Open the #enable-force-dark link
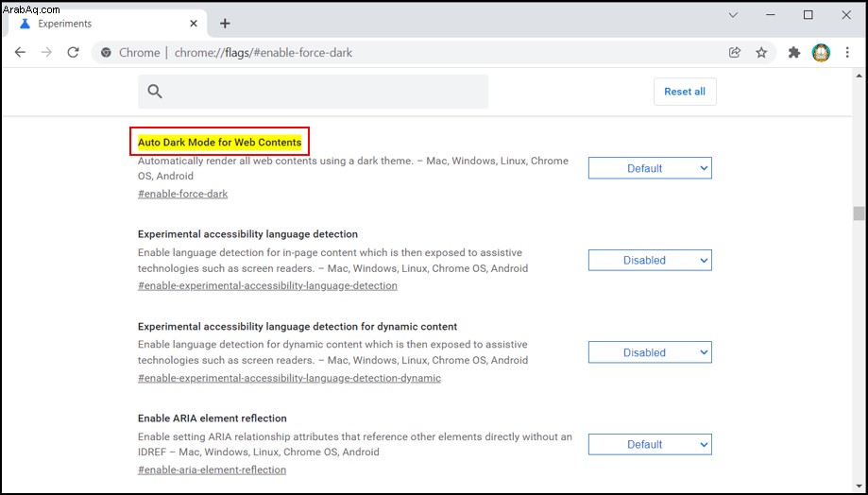This screenshot has height=495, width=868. click(x=182, y=194)
